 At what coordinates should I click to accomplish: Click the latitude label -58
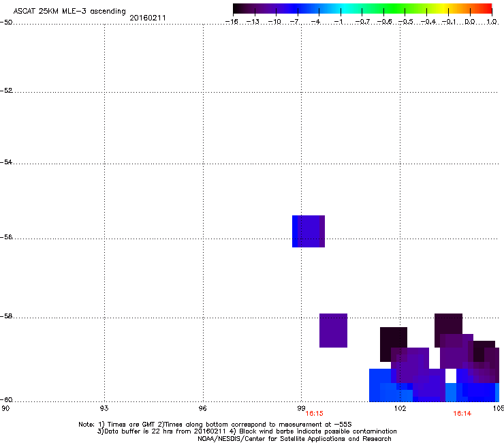pyautogui.click(x=6, y=316)
